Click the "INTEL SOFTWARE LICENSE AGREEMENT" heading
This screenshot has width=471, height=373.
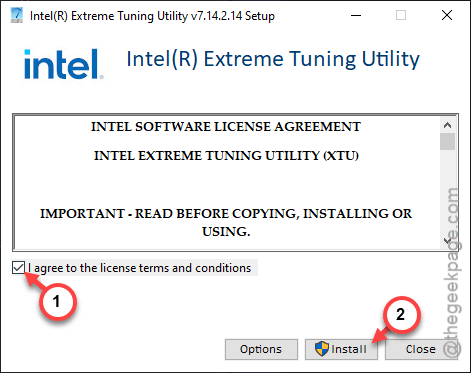coord(226,127)
